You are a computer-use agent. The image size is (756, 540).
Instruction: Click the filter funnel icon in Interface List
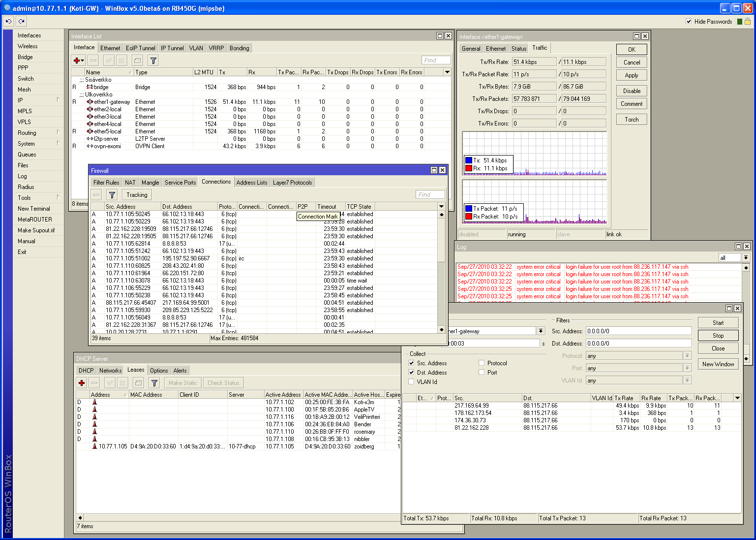click(x=153, y=61)
